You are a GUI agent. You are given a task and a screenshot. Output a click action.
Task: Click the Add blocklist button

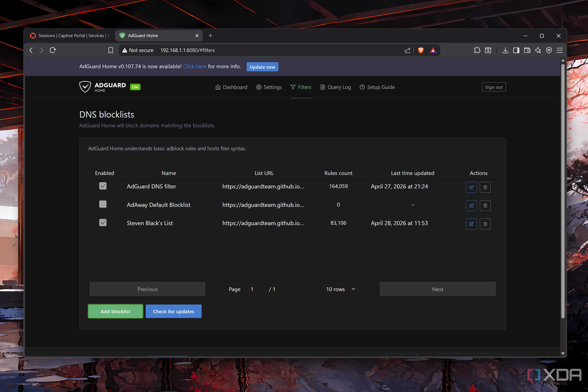tap(115, 311)
